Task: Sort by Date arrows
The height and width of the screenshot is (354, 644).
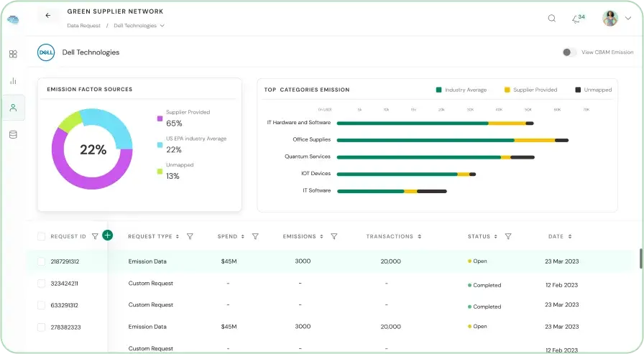Action: (570, 237)
